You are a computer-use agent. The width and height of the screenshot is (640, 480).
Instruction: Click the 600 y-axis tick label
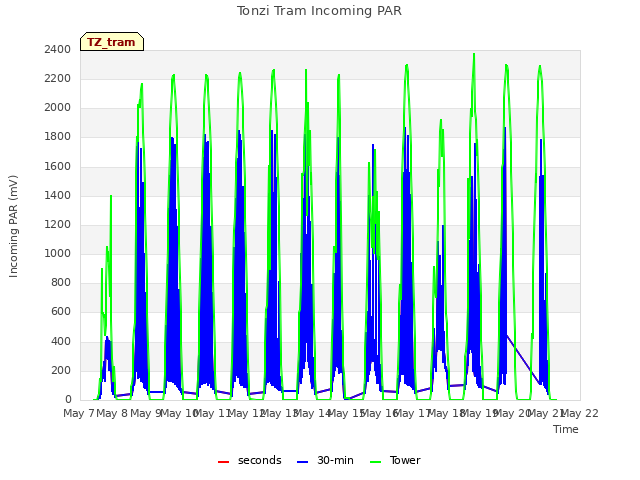click(61, 312)
